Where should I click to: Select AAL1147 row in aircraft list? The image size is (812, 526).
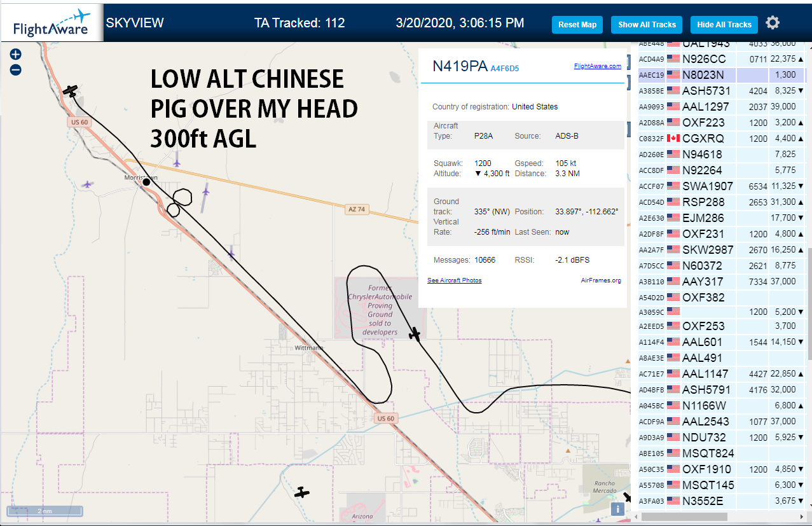point(722,374)
